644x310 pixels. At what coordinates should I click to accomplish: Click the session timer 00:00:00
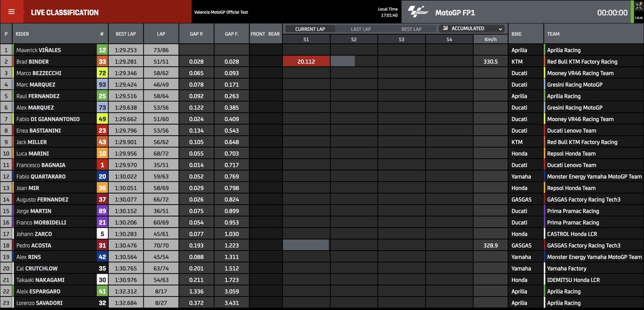click(x=612, y=13)
